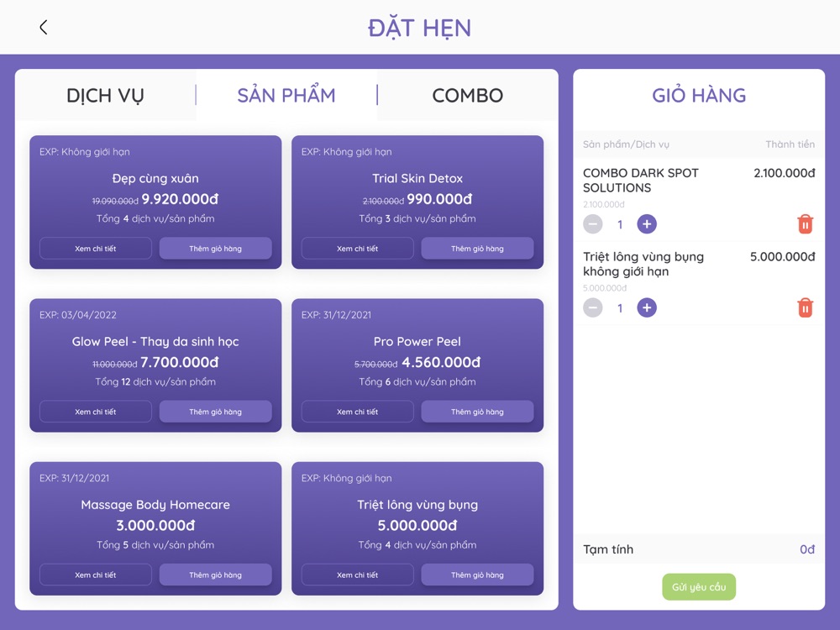The height and width of the screenshot is (630, 840).
Task: Decrease Triệt lông vùng bụng quantity with minus
Action: pyautogui.click(x=592, y=307)
